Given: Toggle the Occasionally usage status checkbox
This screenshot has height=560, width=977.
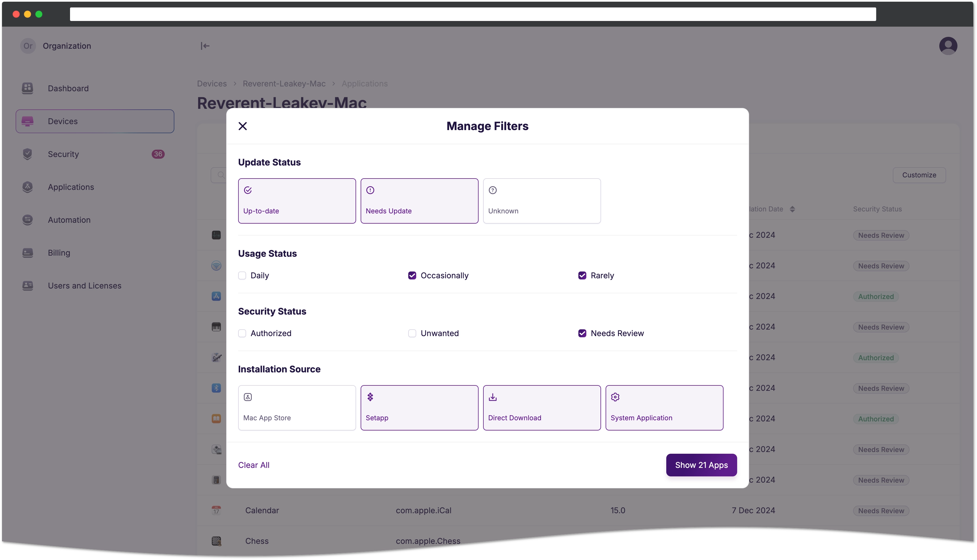Looking at the screenshot, I should [412, 275].
